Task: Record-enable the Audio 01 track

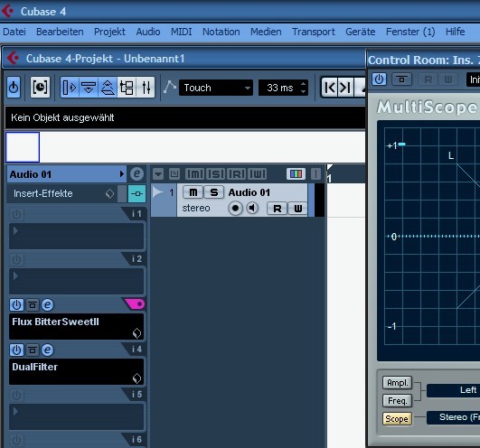Action: point(235,208)
